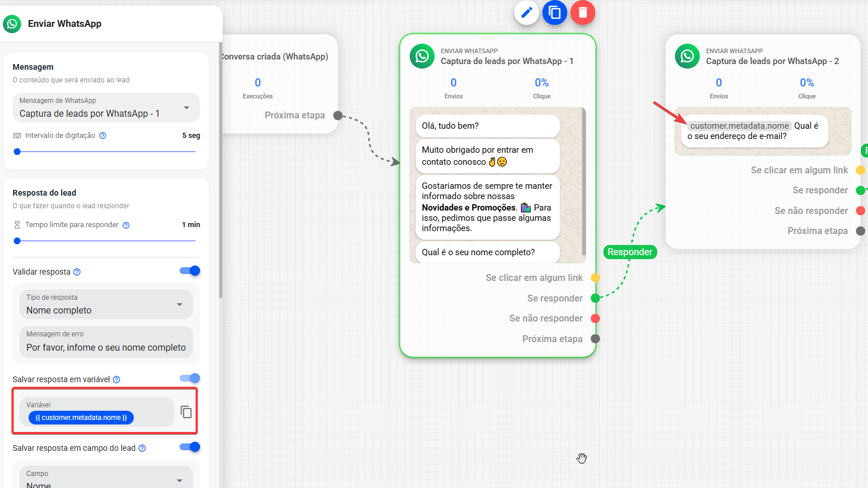Click Próxima etapa connector of Conversa criada node
Viewport: 868px width, 488px height.
[x=338, y=115]
